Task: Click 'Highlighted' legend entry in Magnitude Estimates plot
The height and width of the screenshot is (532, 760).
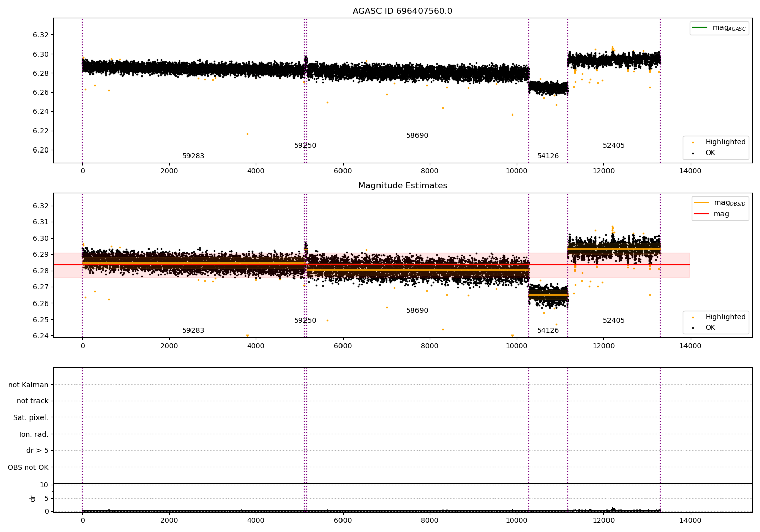Action: pyautogui.click(x=719, y=317)
